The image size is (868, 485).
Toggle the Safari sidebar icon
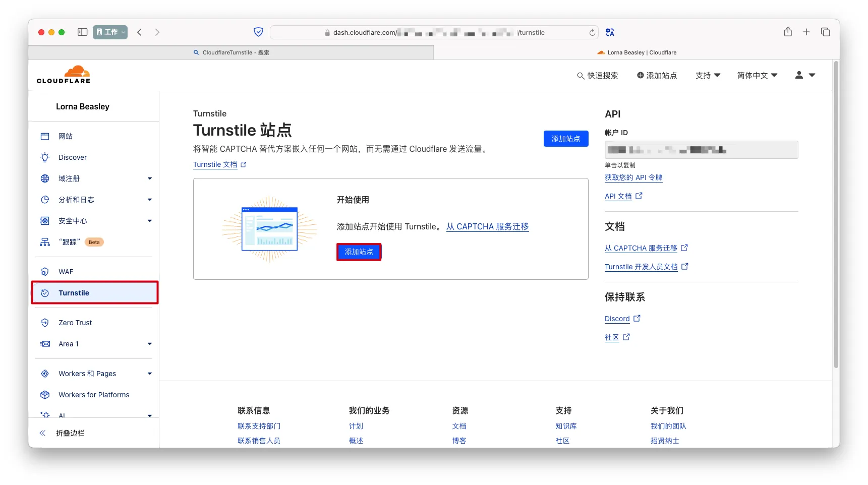[x=83, y=32]
